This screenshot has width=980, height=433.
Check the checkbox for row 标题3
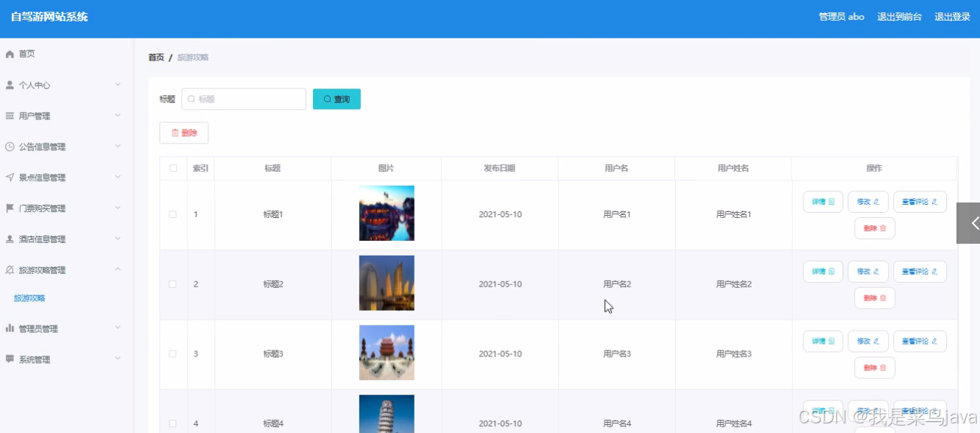click(x=173, y=354)
